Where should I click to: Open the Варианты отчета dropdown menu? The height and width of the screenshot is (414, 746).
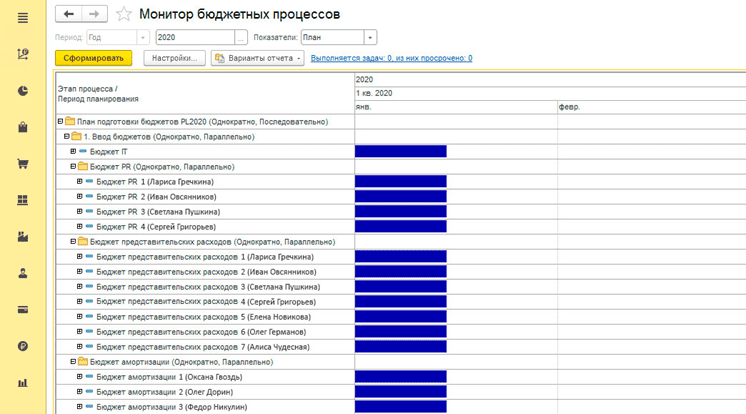click(x=257, y=58)
